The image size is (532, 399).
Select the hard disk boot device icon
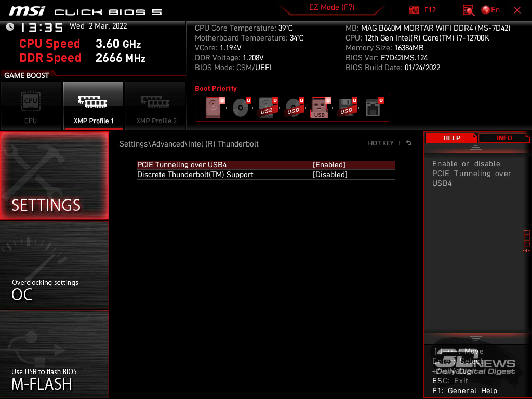(214, 108)
